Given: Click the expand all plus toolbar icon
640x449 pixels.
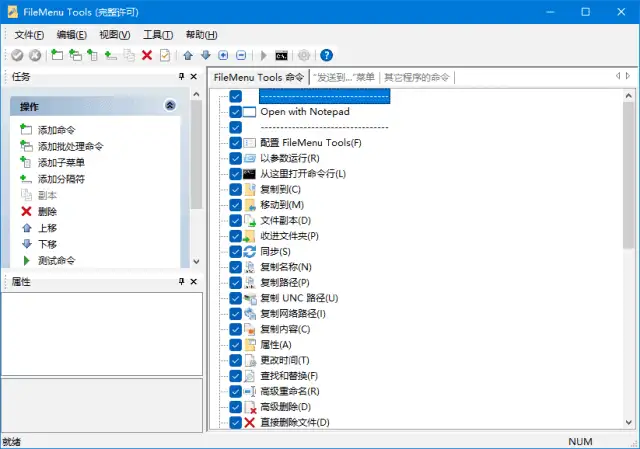Looking at the screenshot, I should 224,55.
